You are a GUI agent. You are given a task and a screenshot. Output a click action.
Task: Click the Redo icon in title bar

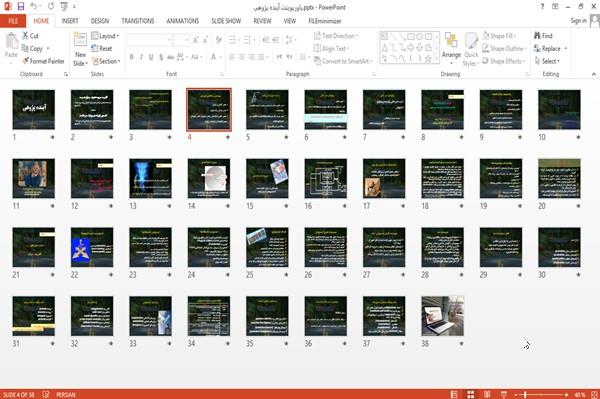tap(51, 6)
